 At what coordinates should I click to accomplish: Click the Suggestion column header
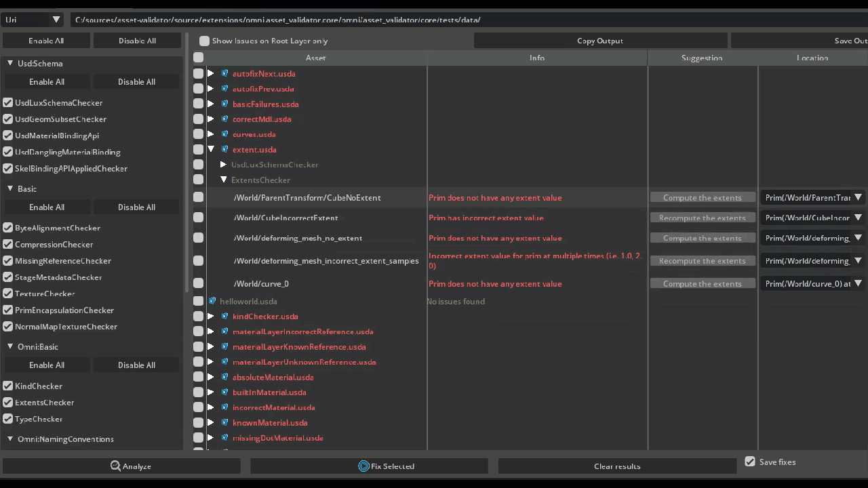pyautogui.click(x=702, y=58)
